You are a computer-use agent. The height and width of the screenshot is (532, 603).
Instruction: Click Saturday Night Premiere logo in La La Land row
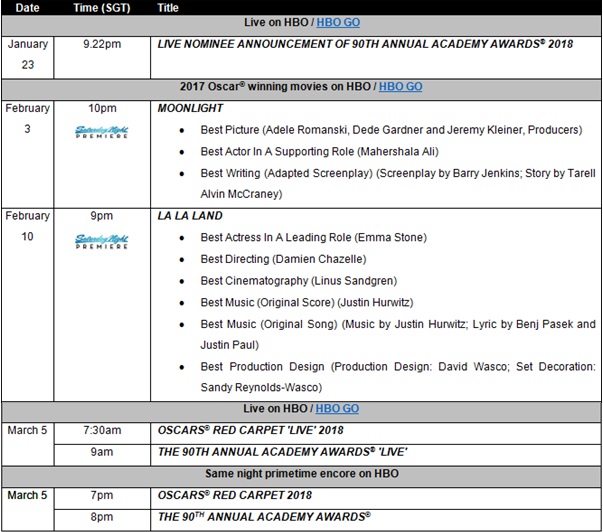click(102, 241)
